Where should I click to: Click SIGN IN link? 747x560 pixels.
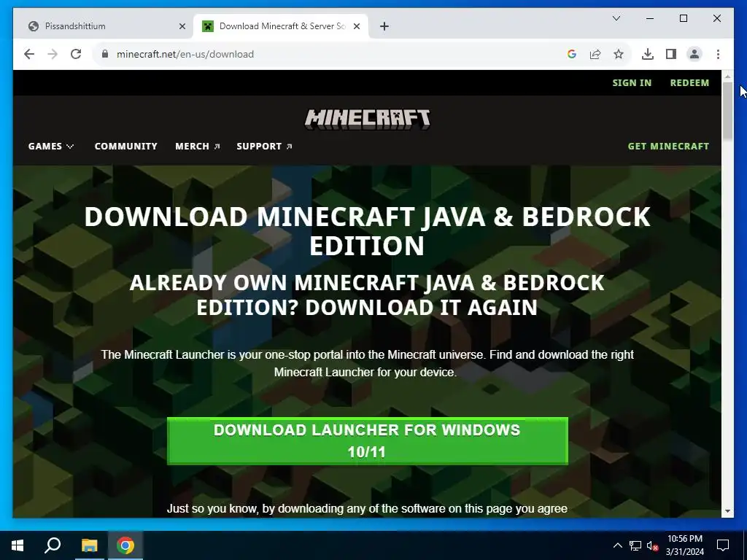pyautogui.click(x=632, y=83)
